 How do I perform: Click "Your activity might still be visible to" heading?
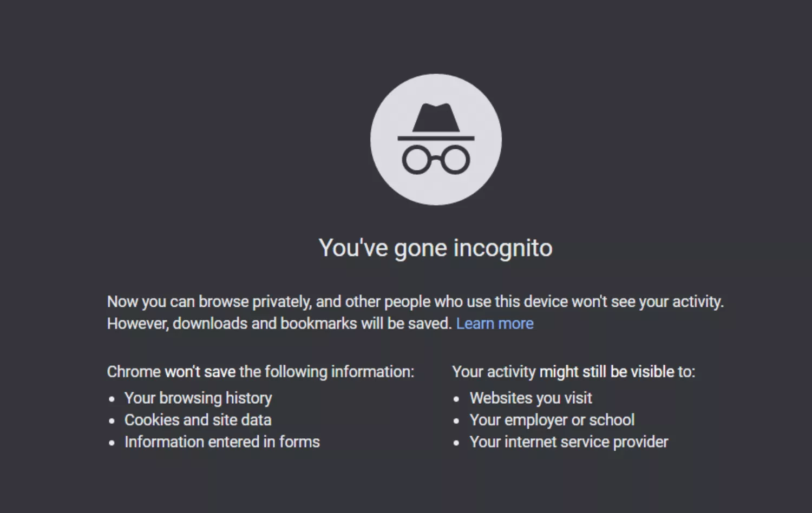(x=573, y=372)
